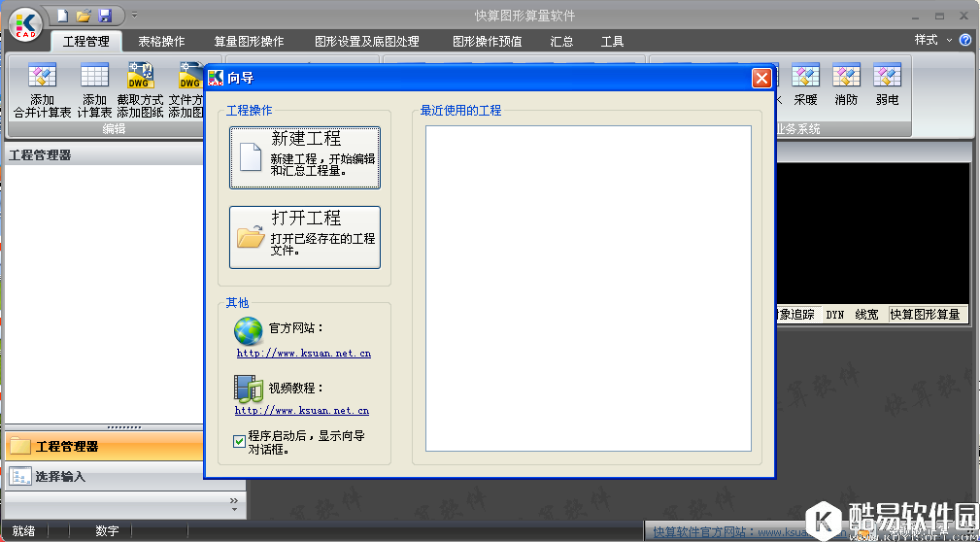The image size is (980, 542).
Task: Select the 工程管理器 panel button
Action: pos(104,447)
